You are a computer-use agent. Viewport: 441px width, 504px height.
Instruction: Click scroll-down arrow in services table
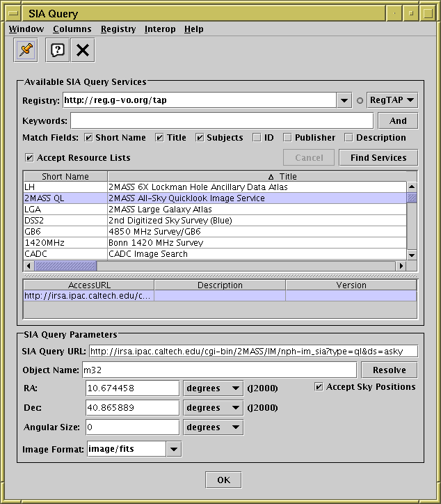click(412, 255)
